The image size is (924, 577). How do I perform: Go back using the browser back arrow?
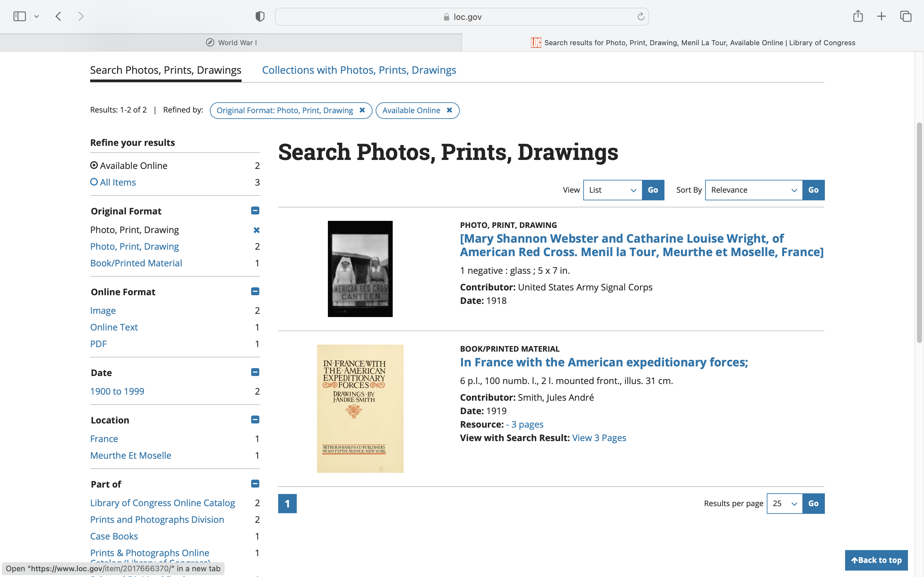click(x=58, y=16)
